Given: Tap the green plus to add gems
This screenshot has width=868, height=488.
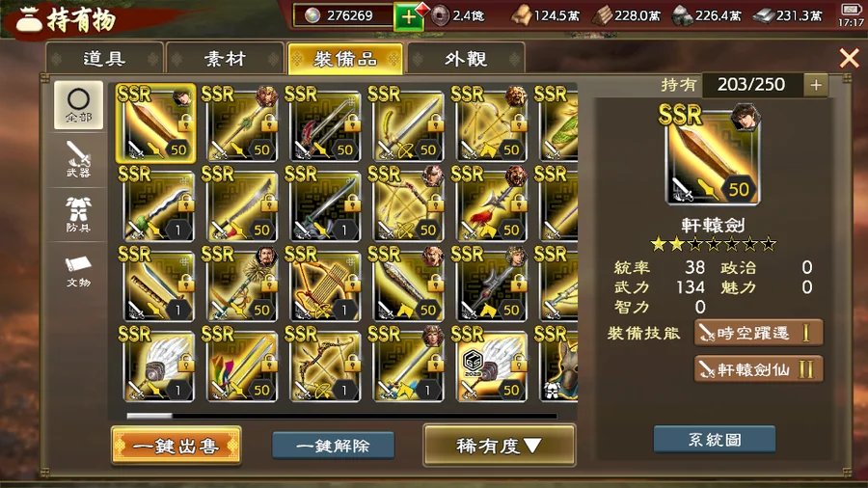Looking at the screenshot, I should point(408,16).
